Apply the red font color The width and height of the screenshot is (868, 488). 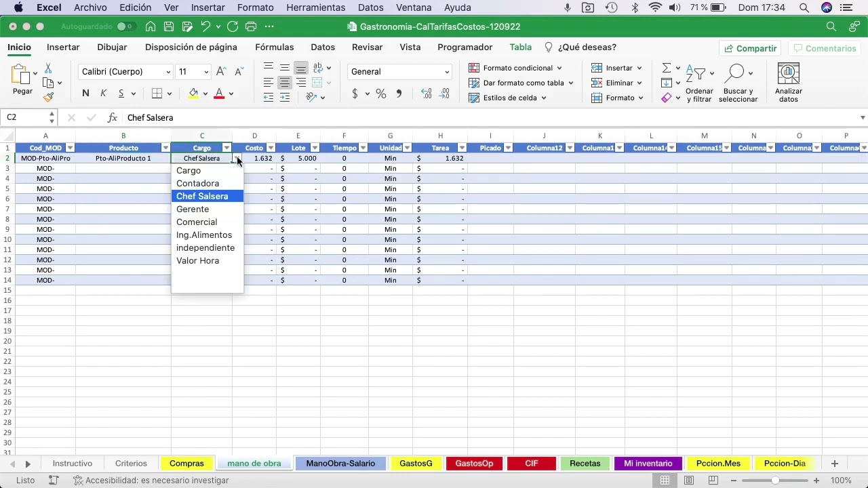pos(219,94)
